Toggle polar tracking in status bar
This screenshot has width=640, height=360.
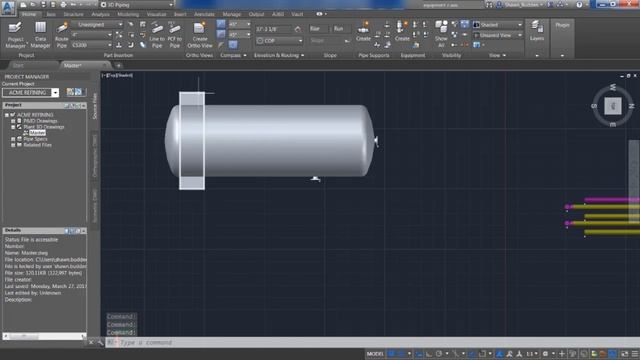point(439,353)
